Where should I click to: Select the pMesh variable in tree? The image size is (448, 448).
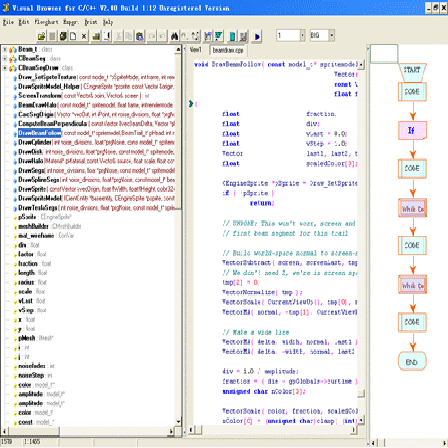(26, 338)
